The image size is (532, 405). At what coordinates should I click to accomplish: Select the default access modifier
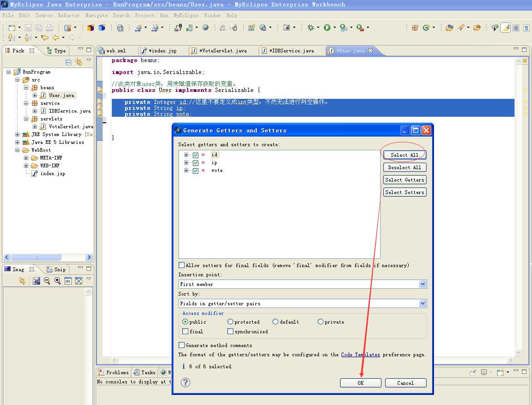[275, 322]
